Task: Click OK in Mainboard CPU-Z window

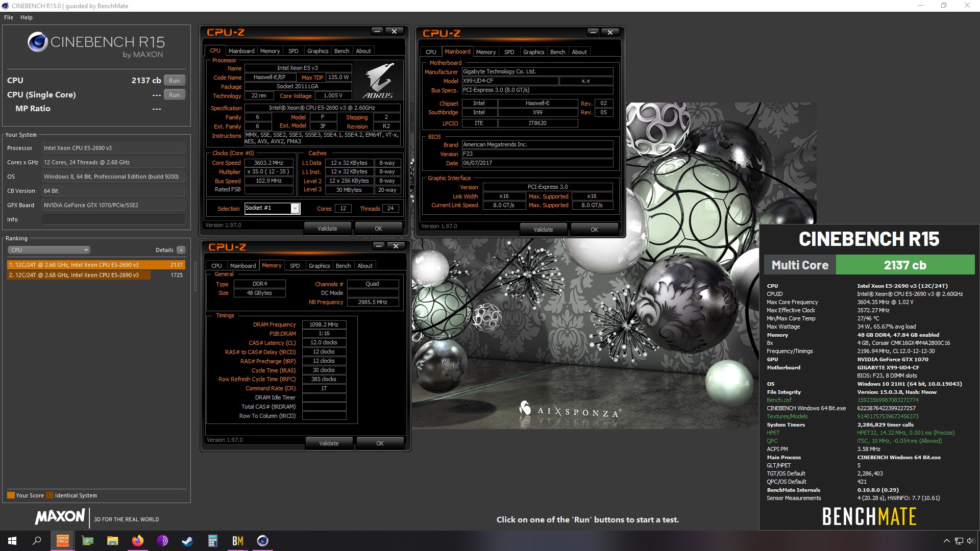Action: (594, 230)
